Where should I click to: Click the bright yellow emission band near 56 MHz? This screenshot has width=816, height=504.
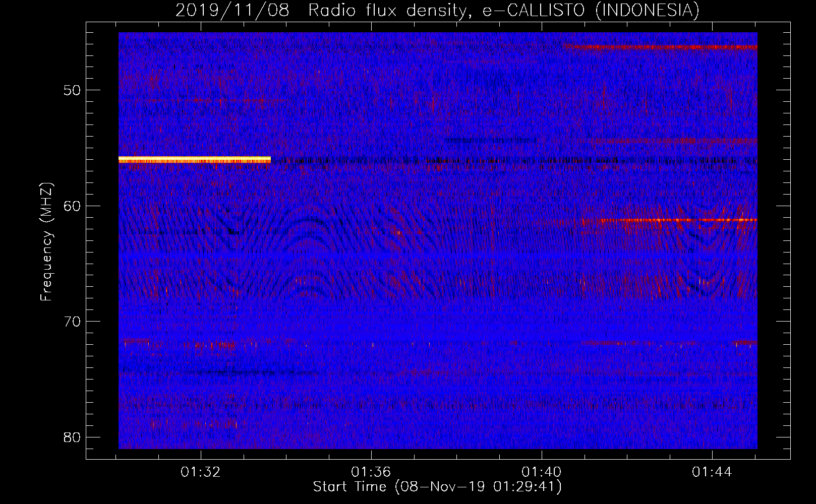[x=195, y=160]
